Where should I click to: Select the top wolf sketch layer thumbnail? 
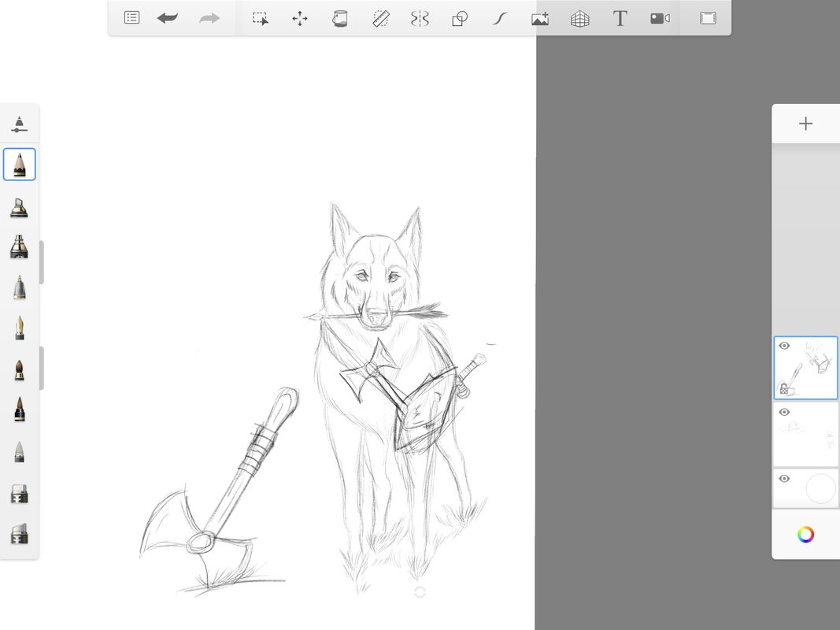click(805, 368)
